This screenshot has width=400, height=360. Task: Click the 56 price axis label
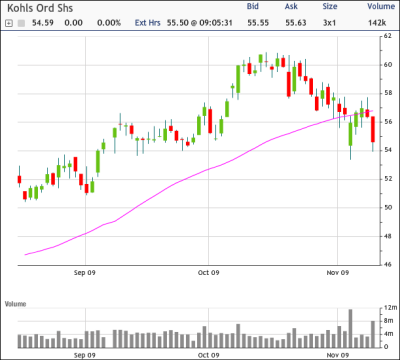[388, 122]
